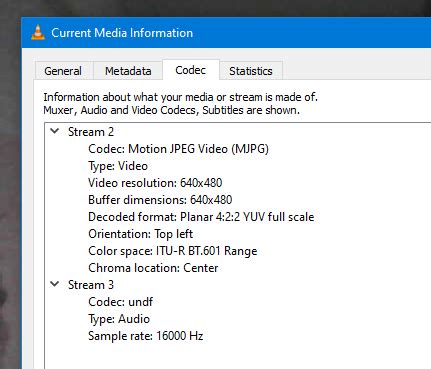The image size is (431, 369).
Task: Select the Chroma location: Center row
Action: [x=153, y=268]
